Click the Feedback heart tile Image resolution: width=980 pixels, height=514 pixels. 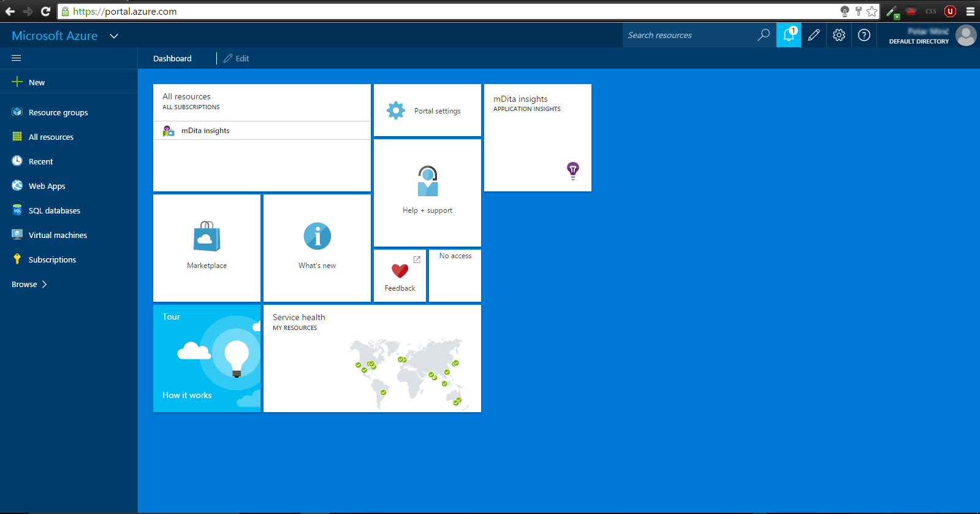pyautogui.click(x=400, y=275)
